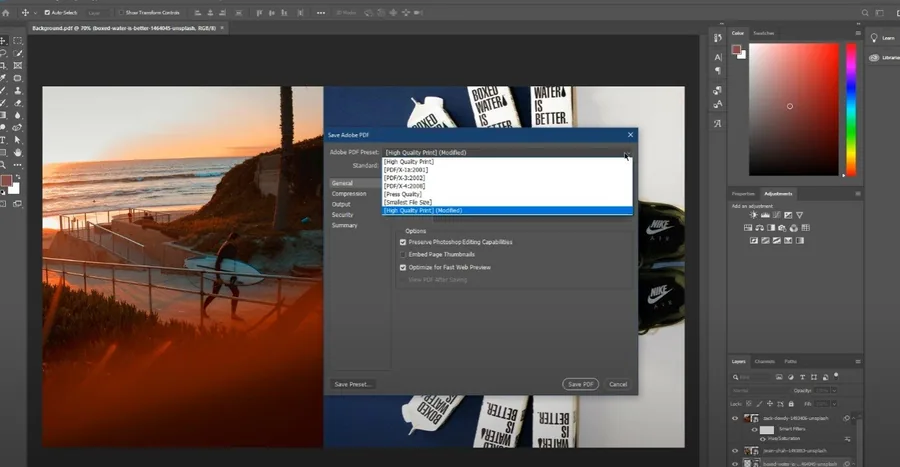Screen dimensions: 900x467
Task: Select the Crop tool
Action: (x=3, y=65)
